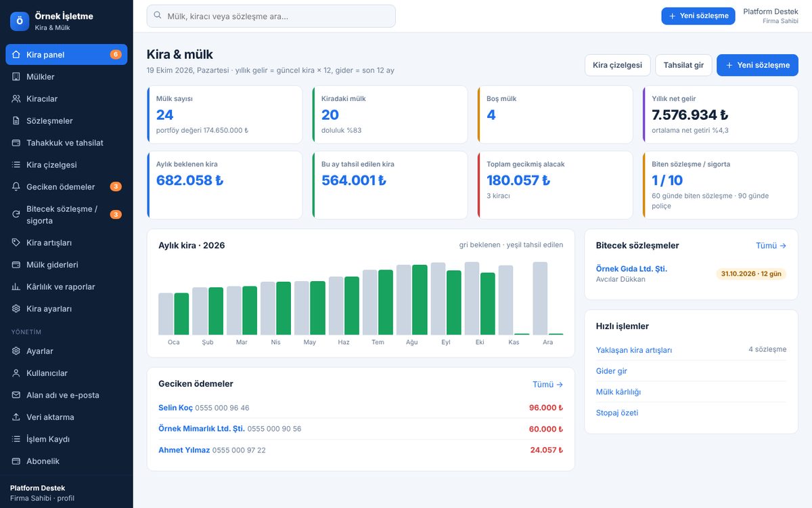This screenshot has height=508, width=812.
Task: Focus the property search field
Action: 271,16
